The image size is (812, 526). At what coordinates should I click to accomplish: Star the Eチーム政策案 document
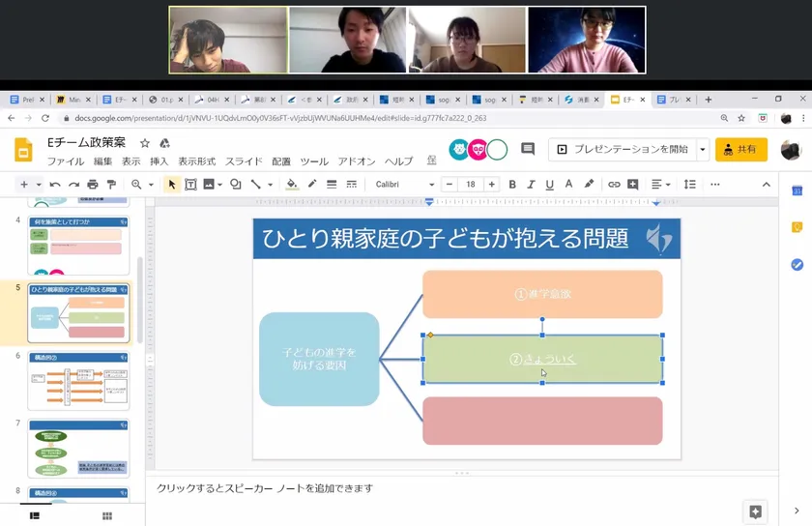click(145, 142)
